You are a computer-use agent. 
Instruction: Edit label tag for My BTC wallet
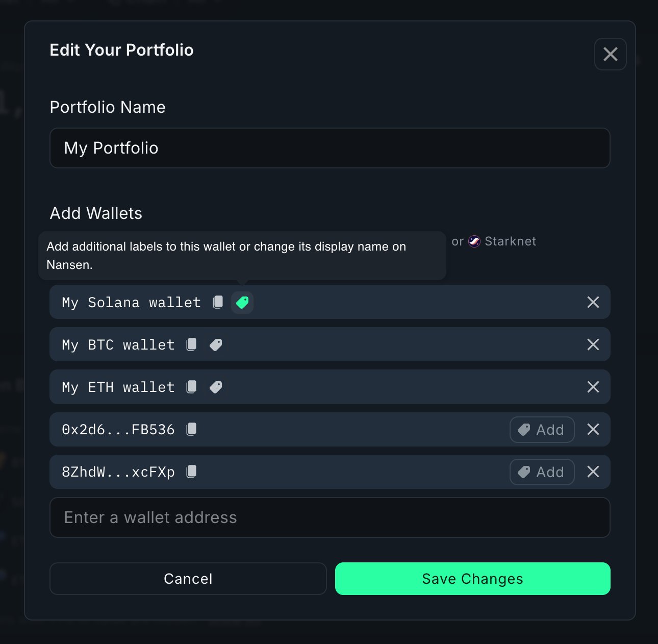(x=216, y=345)
